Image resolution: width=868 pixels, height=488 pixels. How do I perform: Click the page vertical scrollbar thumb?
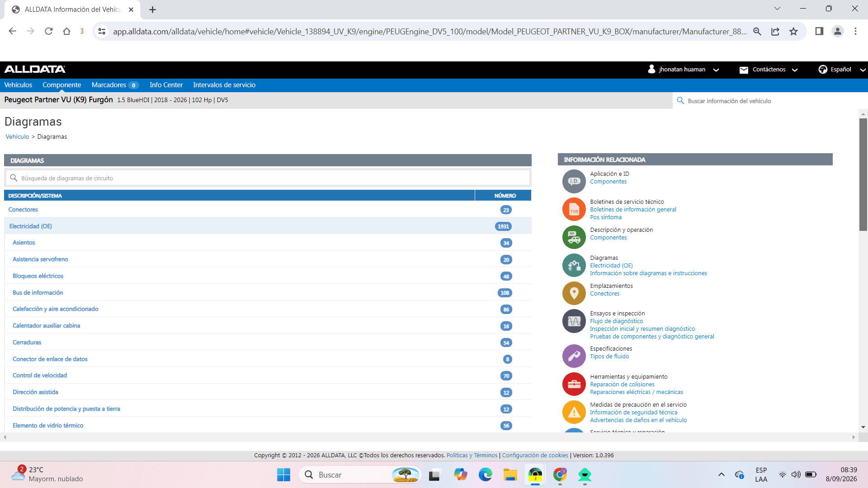[x=863, y=174]
